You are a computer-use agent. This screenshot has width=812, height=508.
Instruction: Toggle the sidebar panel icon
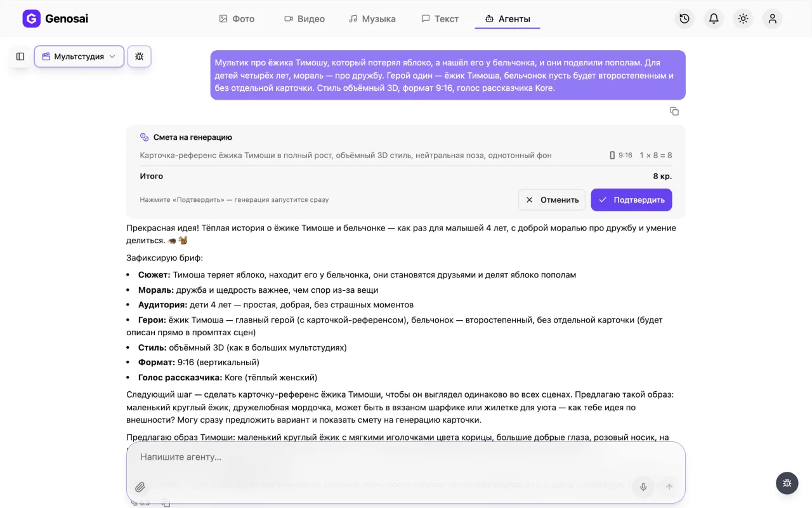20,57
